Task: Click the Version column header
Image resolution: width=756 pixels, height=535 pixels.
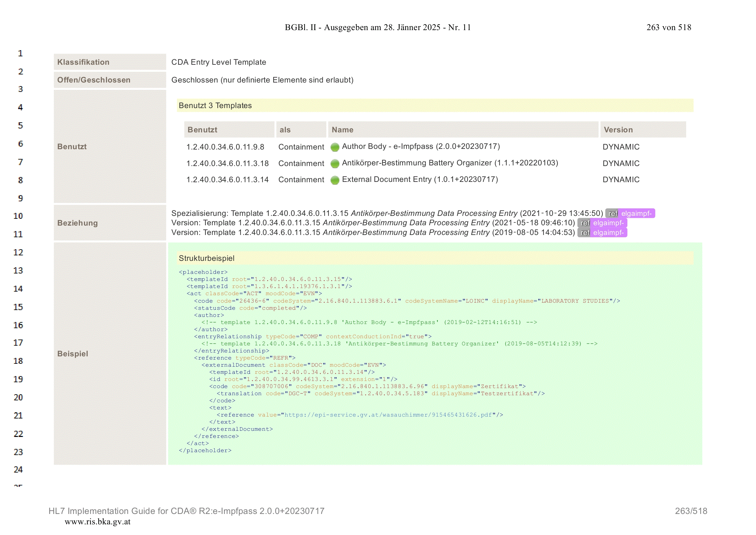Action: (643, 129)
